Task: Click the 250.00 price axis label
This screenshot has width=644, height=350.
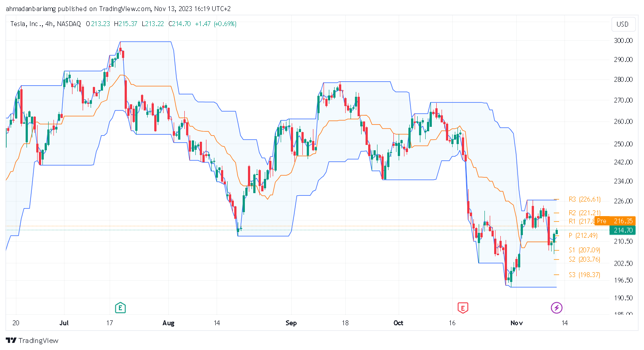Action: [623, 144]
